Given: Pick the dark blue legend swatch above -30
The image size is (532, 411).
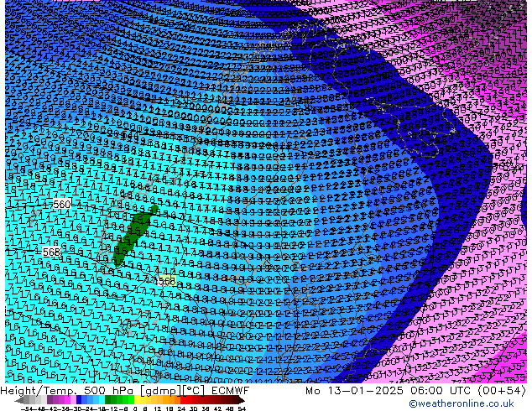Looking at the screenshot, I should click(x=79, y=400).
